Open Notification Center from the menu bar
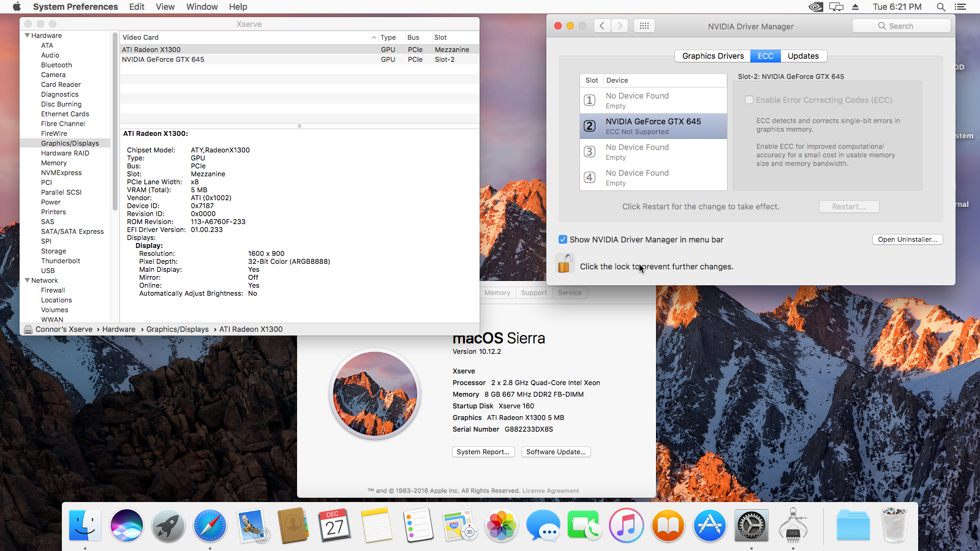980x551 pixels. point(960,7)
